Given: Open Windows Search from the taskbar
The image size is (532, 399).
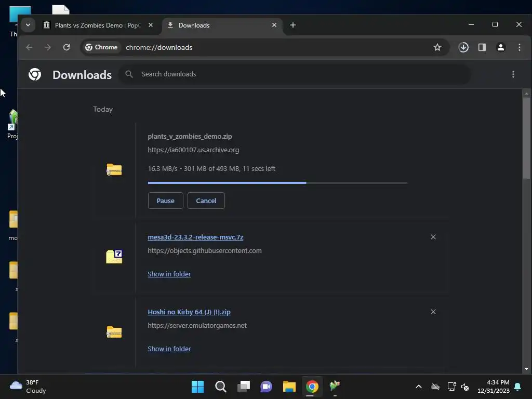Looking at the screenshot, I should click(220, 387).
